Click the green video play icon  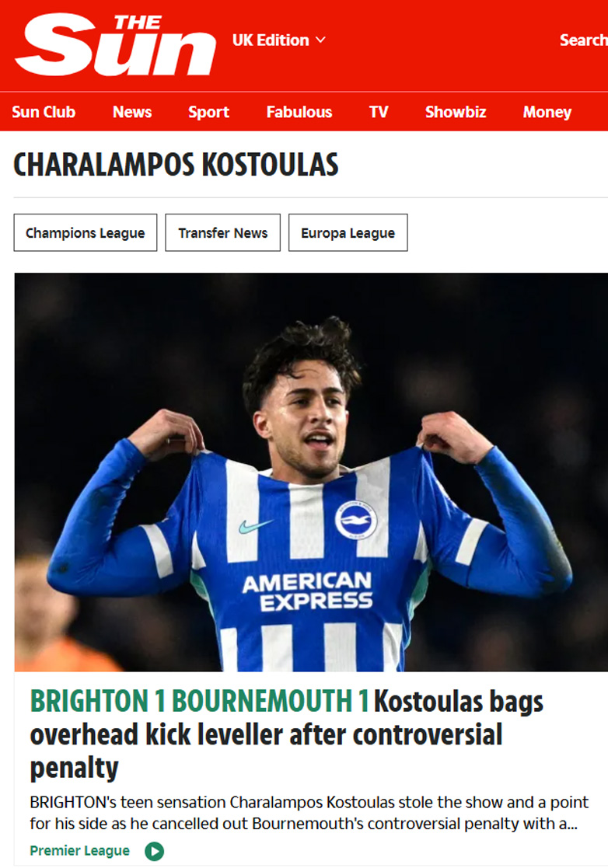[155, 851]
